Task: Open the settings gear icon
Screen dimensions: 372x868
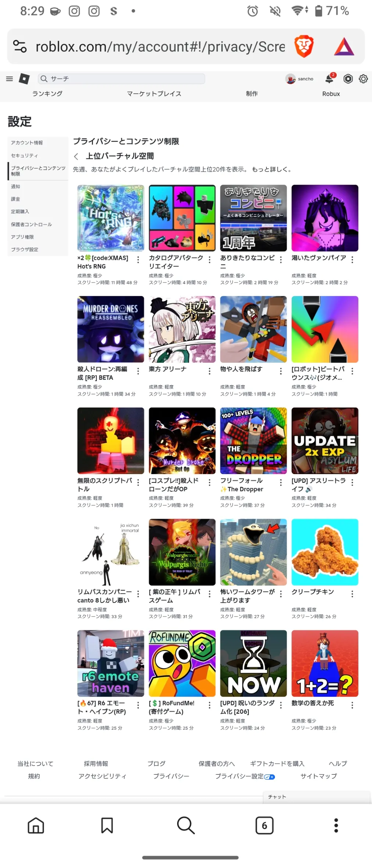Action: (363, 79)
